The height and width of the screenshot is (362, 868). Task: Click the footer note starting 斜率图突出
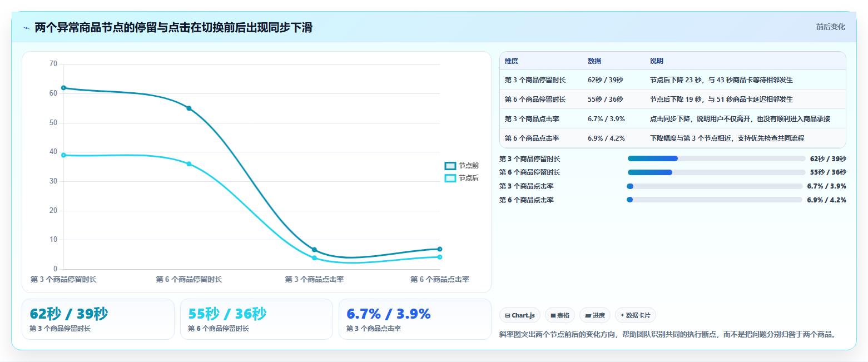click(668, 334)
